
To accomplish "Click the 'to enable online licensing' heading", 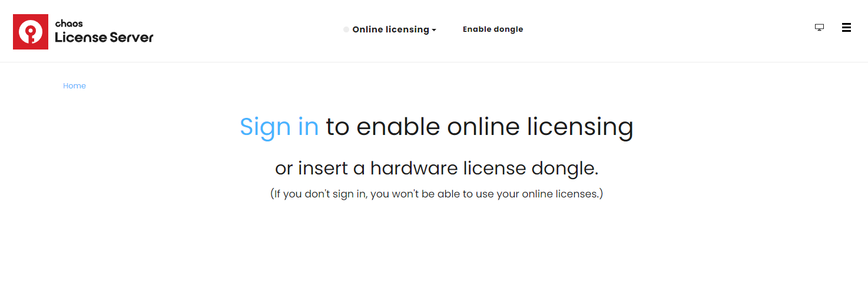I will click(x=480, y=127).
